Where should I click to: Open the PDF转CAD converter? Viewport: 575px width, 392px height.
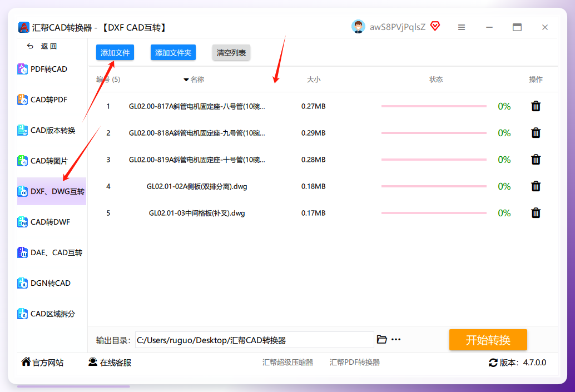point(42,69)
